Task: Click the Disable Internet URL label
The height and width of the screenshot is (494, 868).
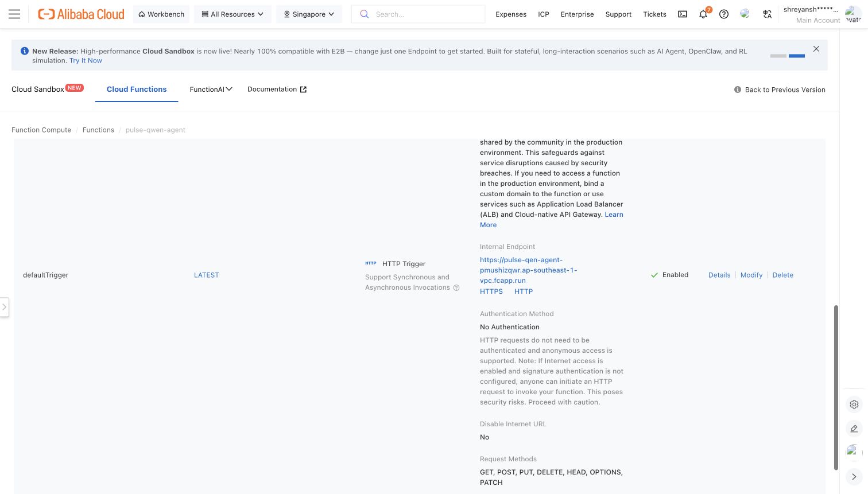Action: click(x=513, y=424)
